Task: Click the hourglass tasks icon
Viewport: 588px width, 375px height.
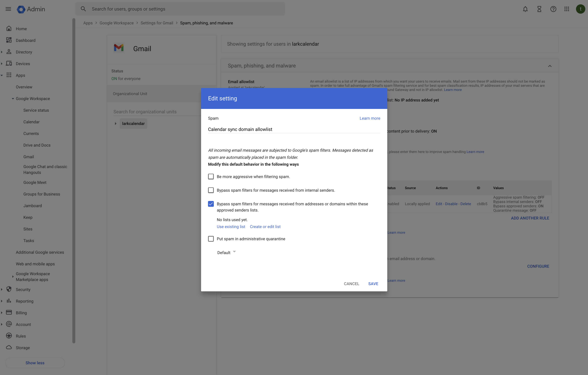Action: pos(539,9)
